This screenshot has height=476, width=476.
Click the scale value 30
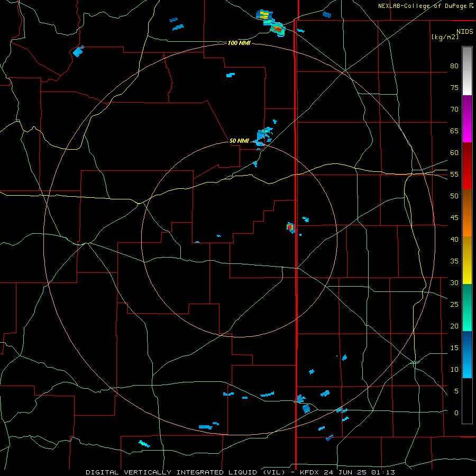[x=454, y=282]
